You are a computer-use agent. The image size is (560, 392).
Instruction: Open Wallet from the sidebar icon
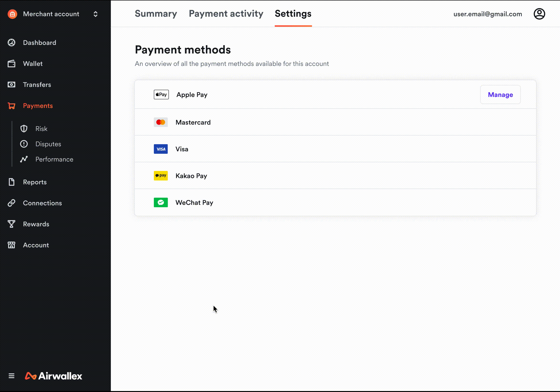(11, 64)
